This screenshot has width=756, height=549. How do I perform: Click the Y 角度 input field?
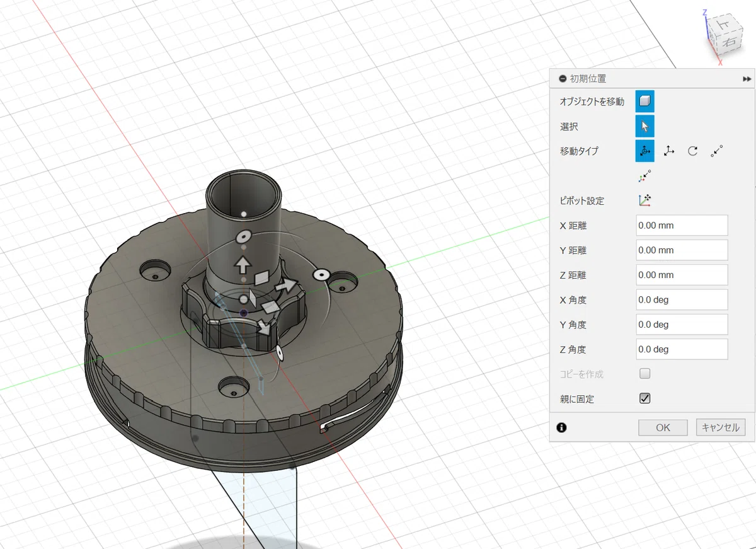[682, 325]
